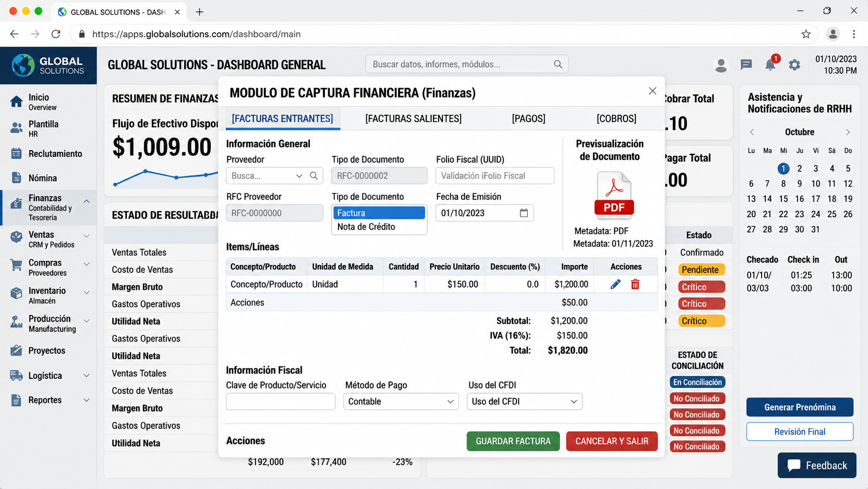Image resolution: width=868 pixels, height=489 pixels.
Task: Select Factura in the document type list
Action: tap(379, 213)
